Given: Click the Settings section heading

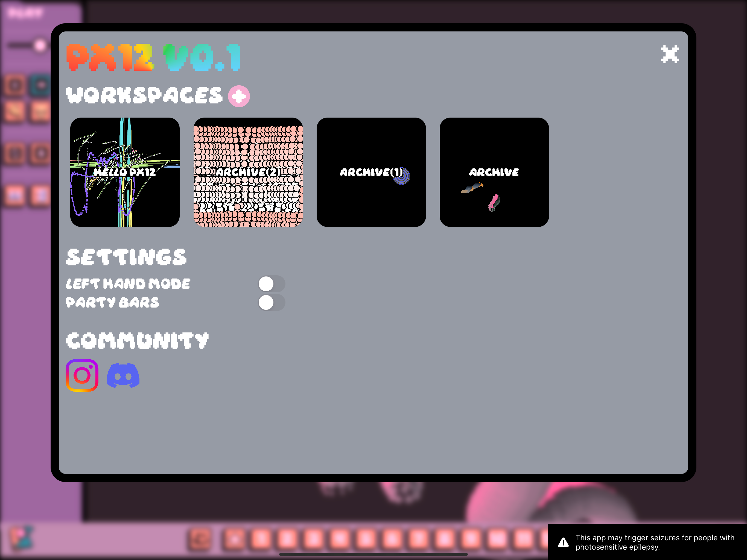Looking at the screenshot, I should (126, 257).
